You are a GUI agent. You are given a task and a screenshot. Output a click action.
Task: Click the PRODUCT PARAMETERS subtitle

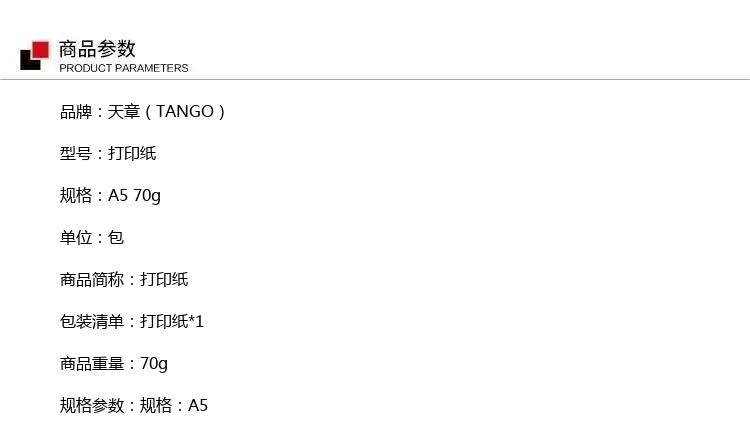click(x=123, y=68)
